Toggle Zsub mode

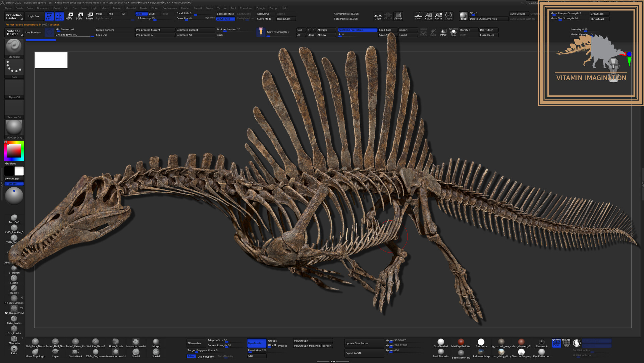click(x=152, y=14)
